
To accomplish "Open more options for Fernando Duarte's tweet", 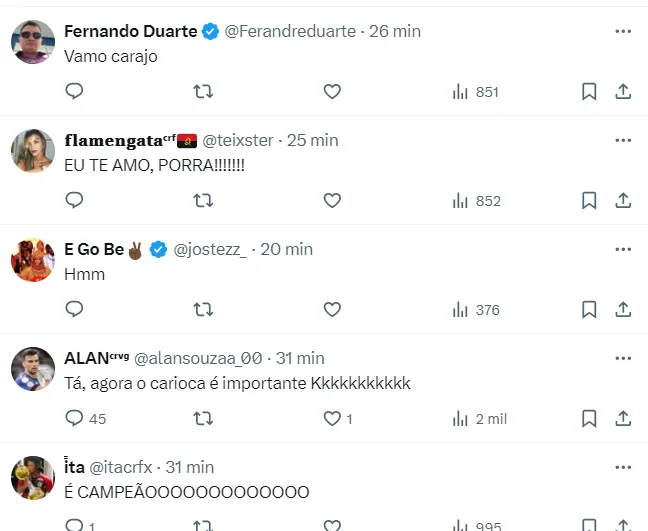I will (623, 31).
